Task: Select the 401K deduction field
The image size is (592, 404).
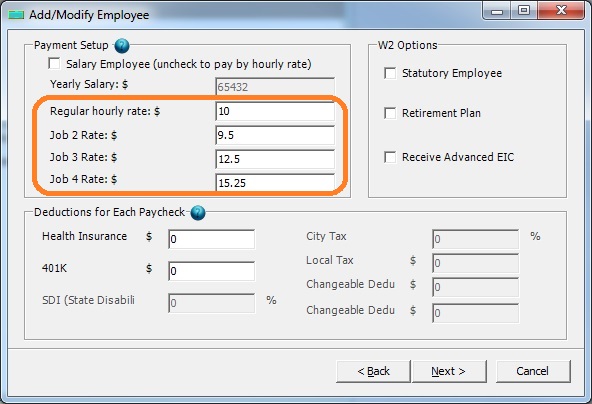Action: click(x=211, y=271)
